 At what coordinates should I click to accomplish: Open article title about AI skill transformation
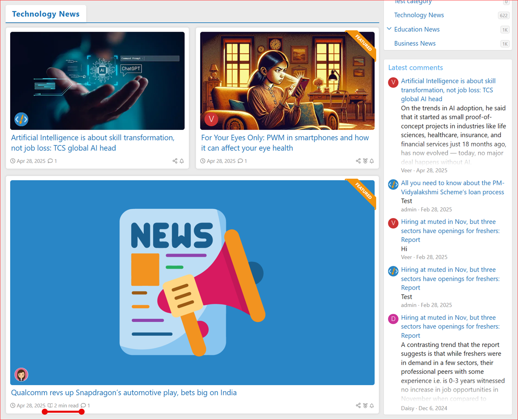(x=93, y=143)
